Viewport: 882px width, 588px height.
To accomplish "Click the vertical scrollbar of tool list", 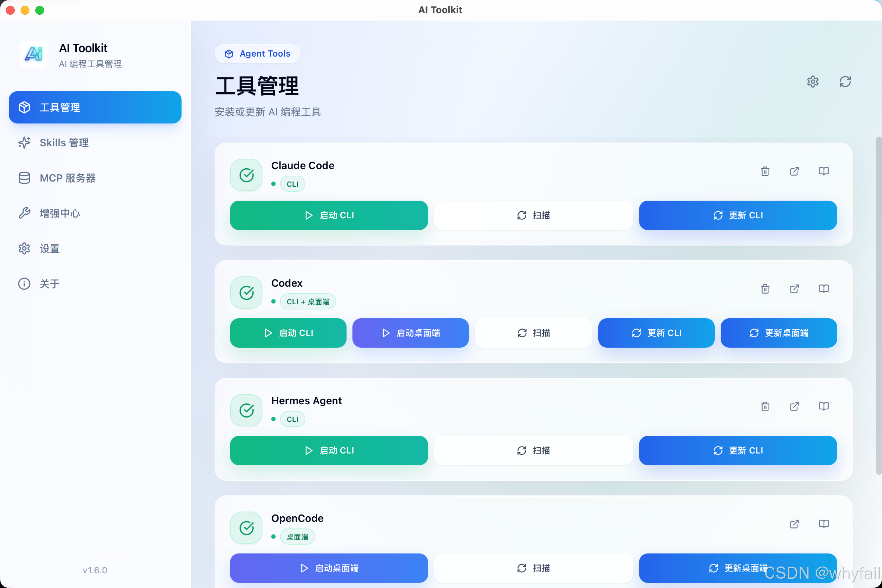I will click(878, 306).
